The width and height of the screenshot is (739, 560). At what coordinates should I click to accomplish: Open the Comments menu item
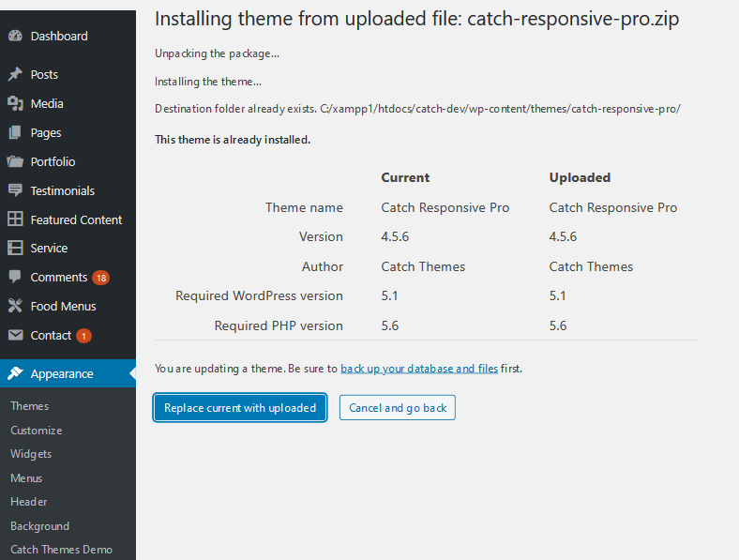pos(58,278)
